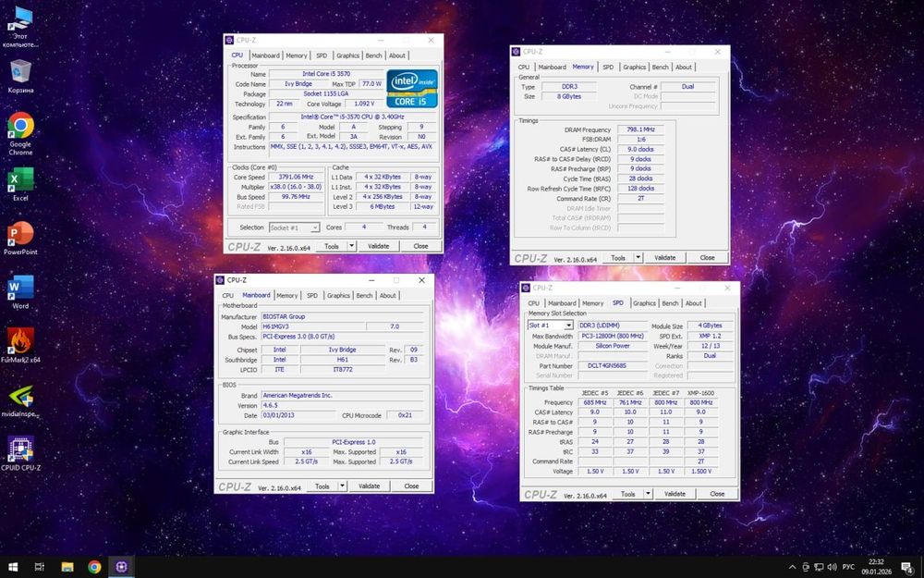Click the FSB:DRAM value '1:6'
The height and width of the screenshot is (578, 924).
(x=640, y=140)
